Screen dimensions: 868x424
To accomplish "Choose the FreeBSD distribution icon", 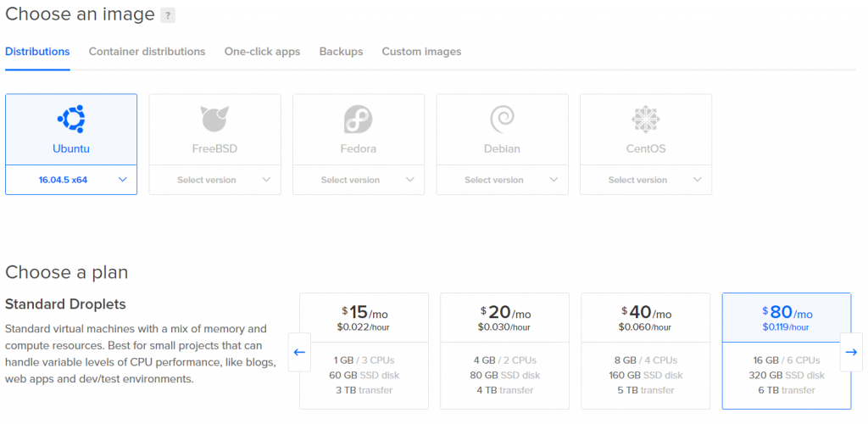I will click(x=214, y=119).
